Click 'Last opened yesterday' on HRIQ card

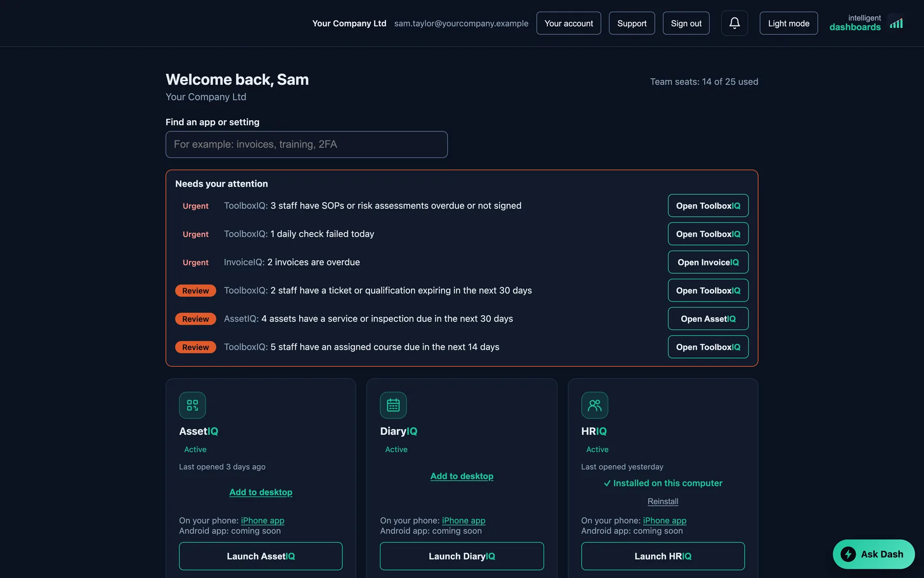pos(622,467)
